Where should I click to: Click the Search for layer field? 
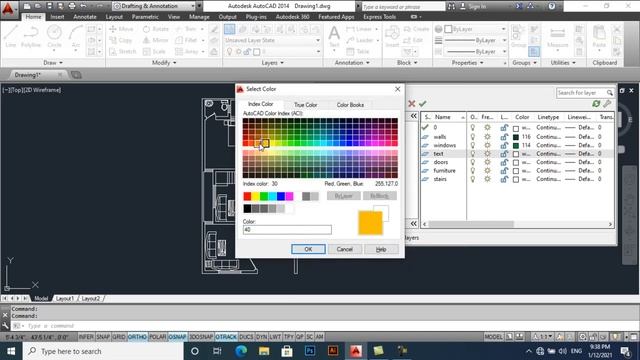[584, 93]
